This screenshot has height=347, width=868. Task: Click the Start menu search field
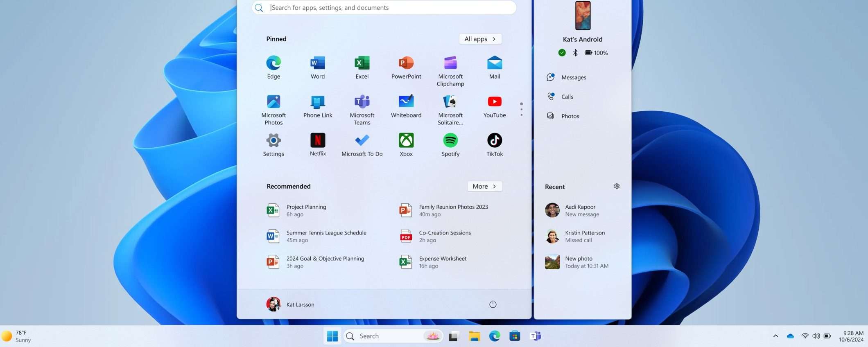[x=384, y=7]
